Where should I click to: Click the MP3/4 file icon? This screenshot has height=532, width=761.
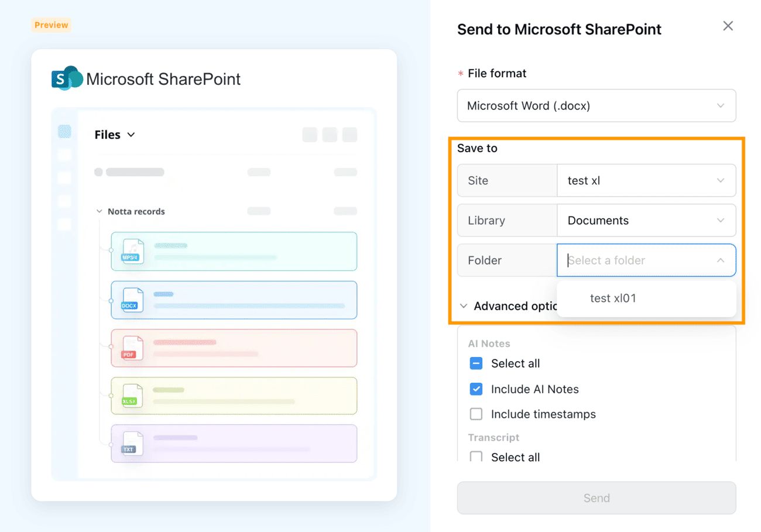132,251
